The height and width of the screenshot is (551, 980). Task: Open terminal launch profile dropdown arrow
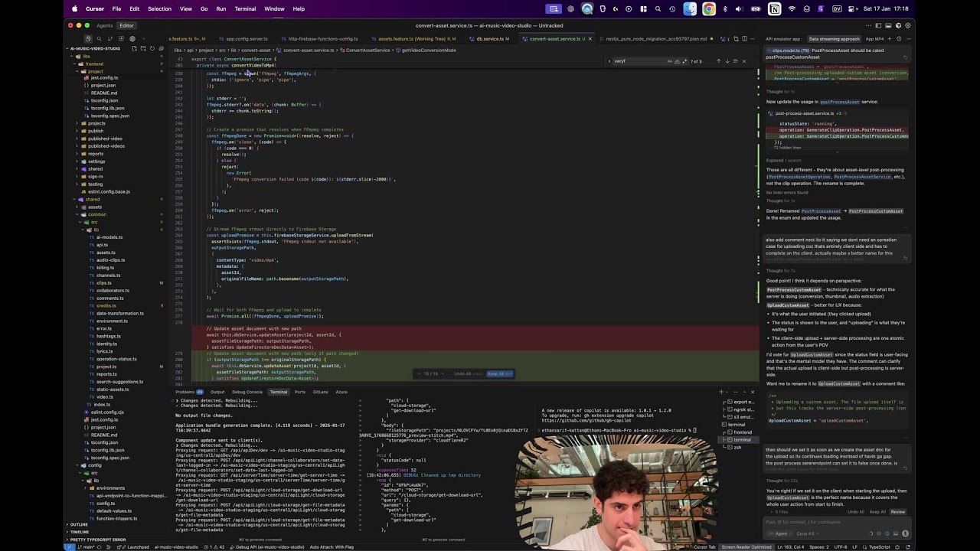[x=728, y=392]
